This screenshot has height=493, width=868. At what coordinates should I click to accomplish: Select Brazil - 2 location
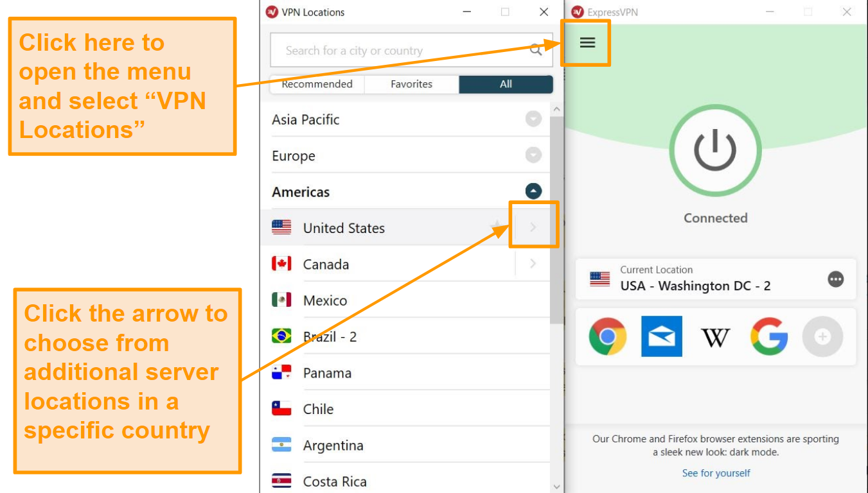[405, 336]
